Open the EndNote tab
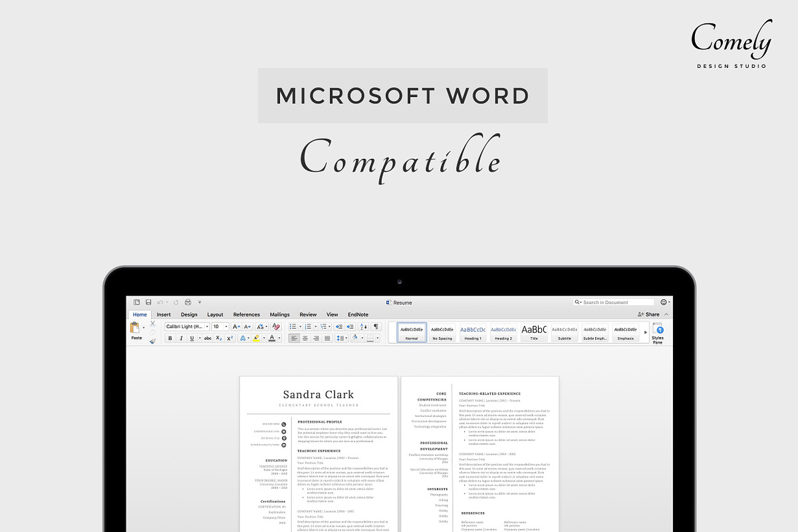The image size is (798, 532). coord(358,315)
